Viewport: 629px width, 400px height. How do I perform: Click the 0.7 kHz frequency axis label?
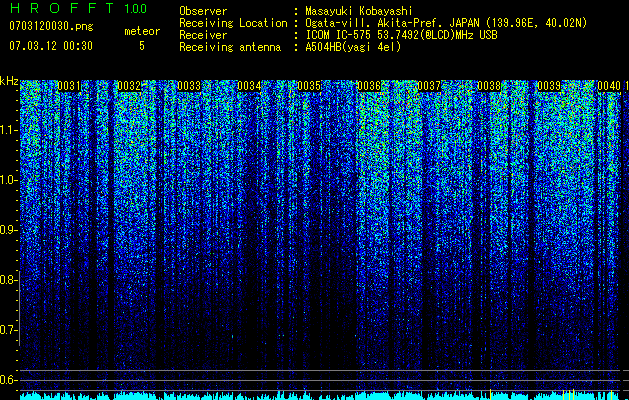pyautogui.click(x=7, y=330)
